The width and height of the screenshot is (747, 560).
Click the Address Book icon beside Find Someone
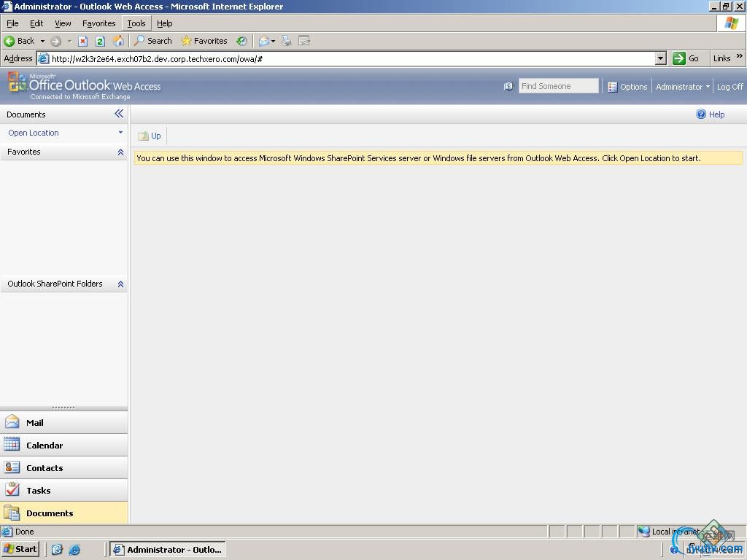(x=508, y=87)
